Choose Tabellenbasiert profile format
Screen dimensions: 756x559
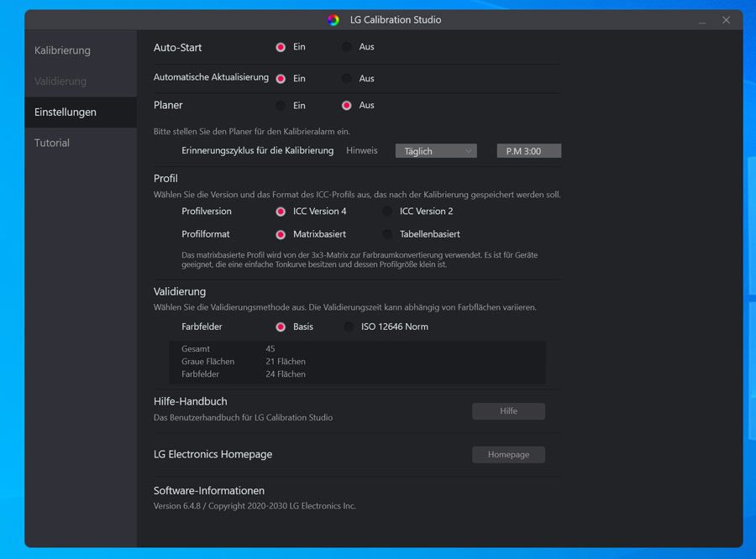pyautogui.click(x=387, y=235)
